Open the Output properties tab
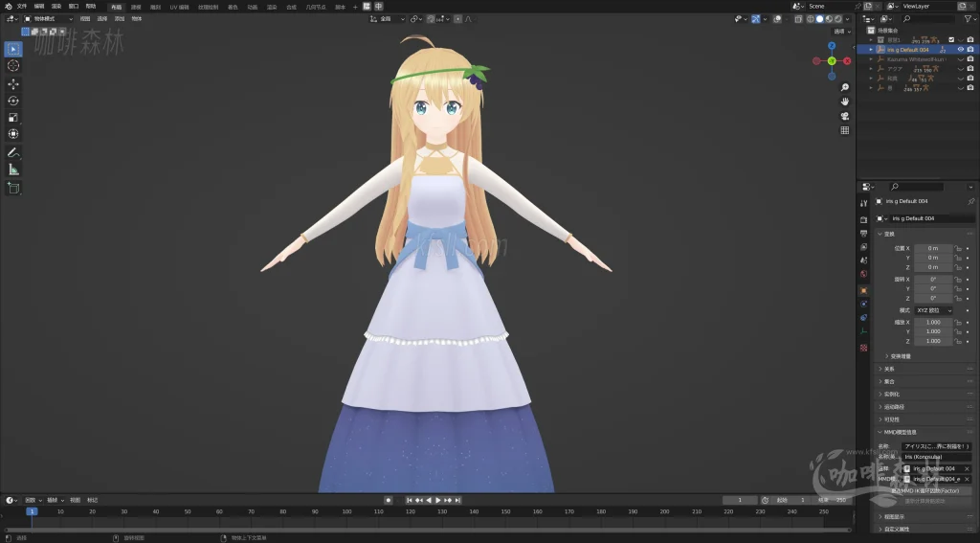Image resolution: width=980 pixels, height=543 pixels. [864, 234]
